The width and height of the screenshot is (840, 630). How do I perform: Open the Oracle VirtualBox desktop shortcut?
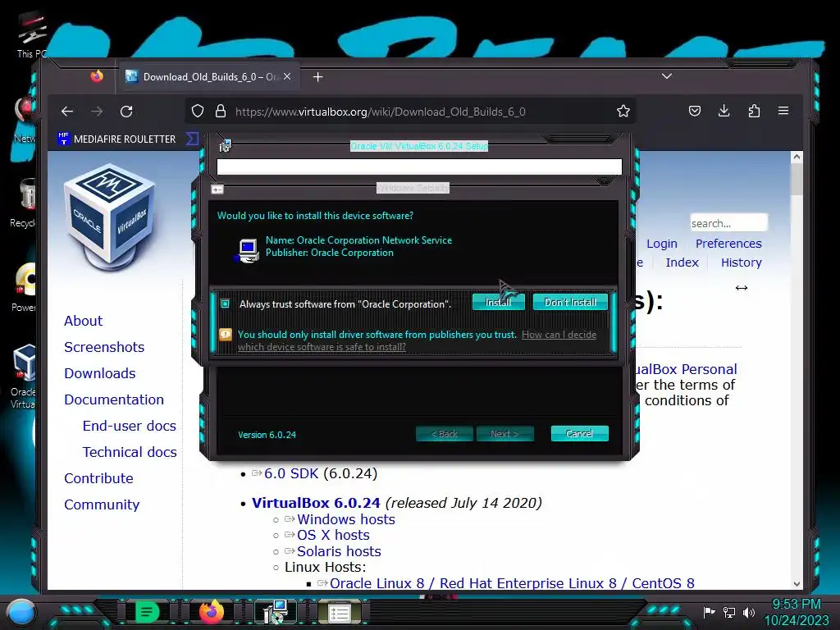click(24, 377)
